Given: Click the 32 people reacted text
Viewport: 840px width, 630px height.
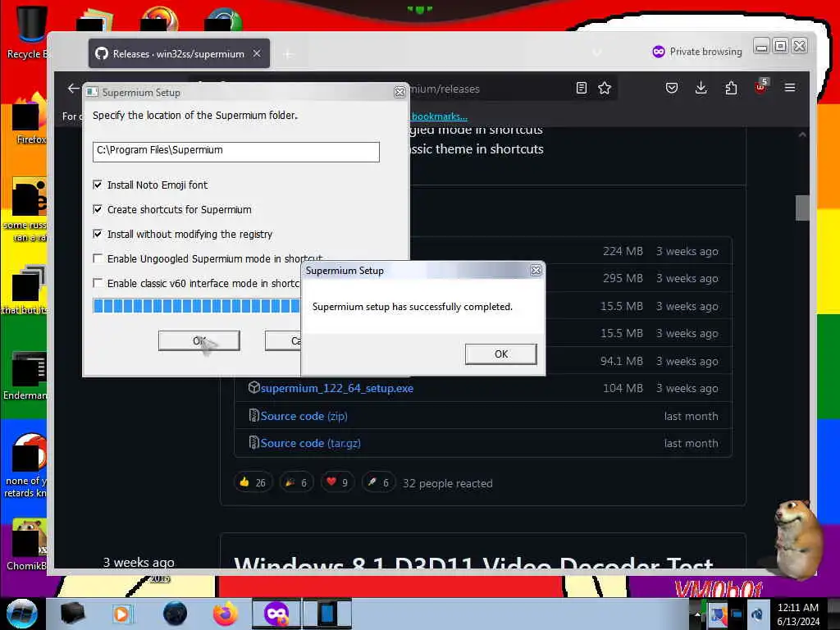Looking at the screenshot, I should (x=447, y=483).
